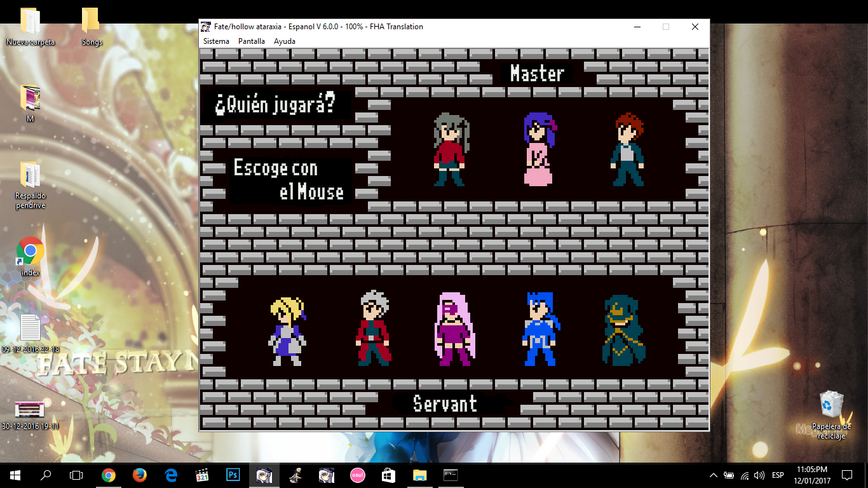The width and height of the screenshot is (868, 488).
Task: Launch Firefox from the taskbar
Action: pyautogui.click(x=140, y=475)
